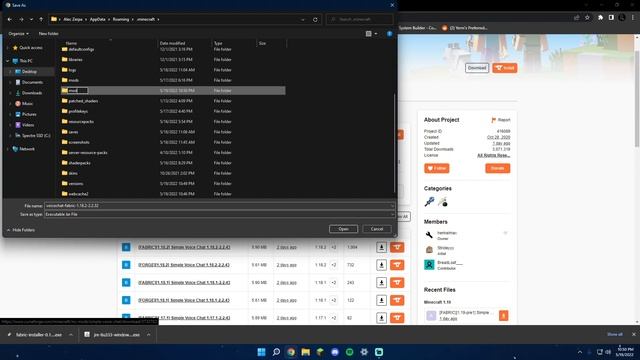Open the Save as type dropdown
640x360 pixels.
(x=220, y=214)
